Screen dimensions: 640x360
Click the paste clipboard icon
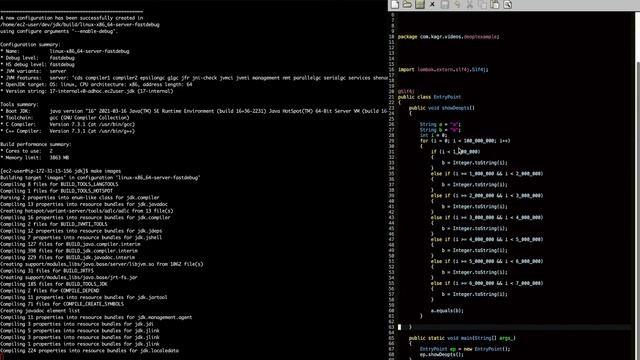(x=495, y=4)
